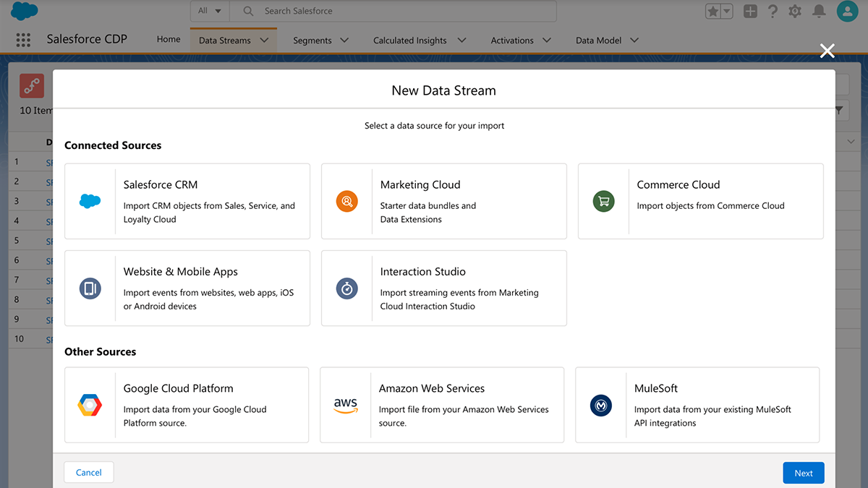The width and height of the screenshot is (868, 488).
Task: Click the MuleSoft integration icon
Action: 600,405
